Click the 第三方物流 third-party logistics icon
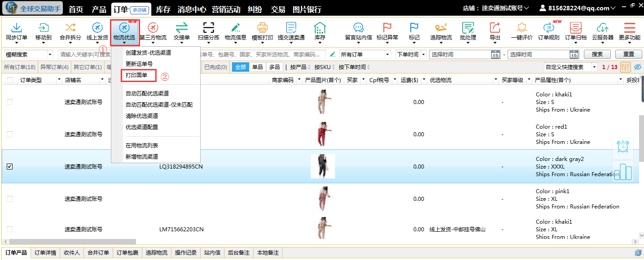This screenshot has height=260, width=644. click(153, 27)
